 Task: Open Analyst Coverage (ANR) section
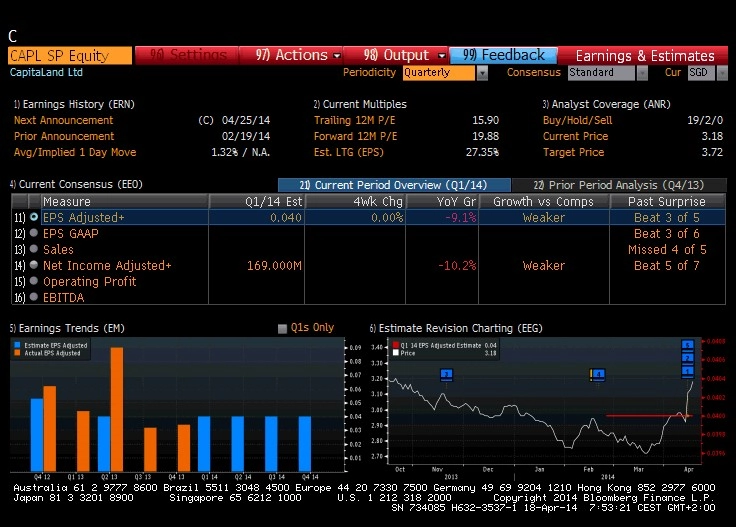tap(606, 104)
